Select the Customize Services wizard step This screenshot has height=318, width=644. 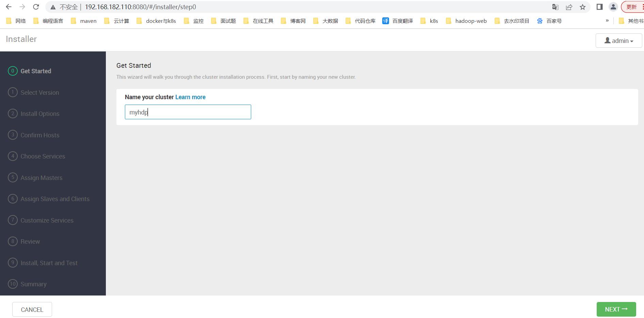pyautogui.click(x=41, y=220)
